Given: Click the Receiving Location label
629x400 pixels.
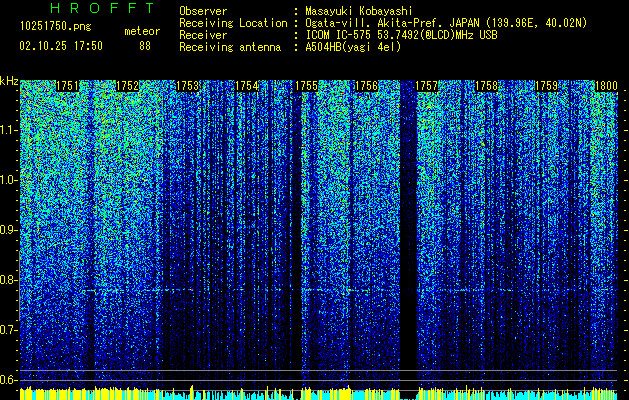Looking at the screenshot, I should coord(233,23).
